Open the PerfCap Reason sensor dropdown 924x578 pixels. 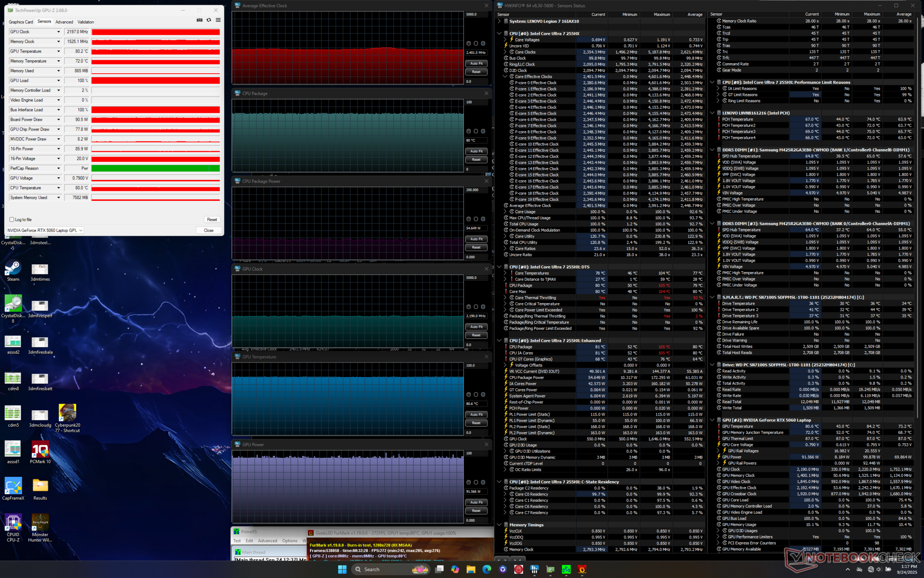(59, 169)
